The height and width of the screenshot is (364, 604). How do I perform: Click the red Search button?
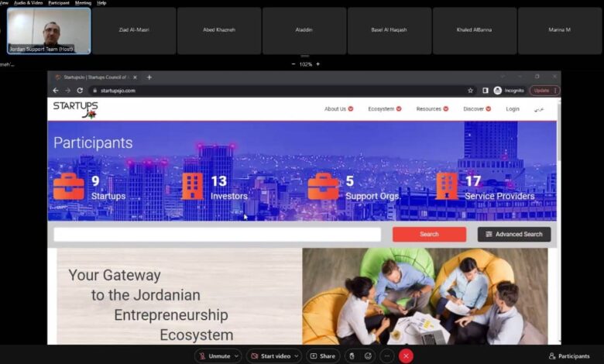click(429, 234)
